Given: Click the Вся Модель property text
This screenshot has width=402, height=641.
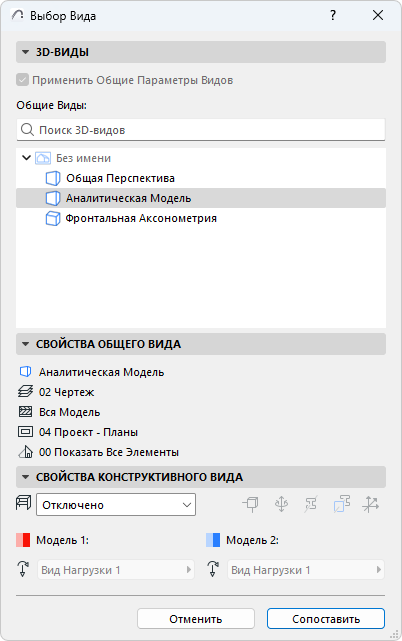Looking at the screenshot, I should tap(70, 412).
